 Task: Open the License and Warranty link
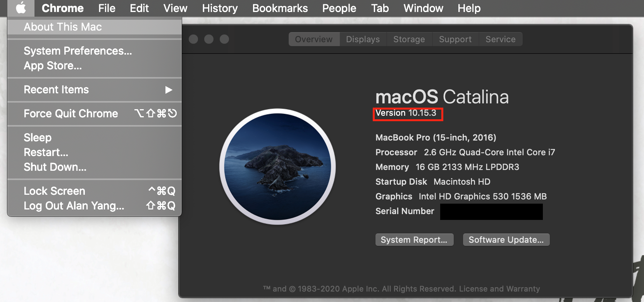click(499, 289)
